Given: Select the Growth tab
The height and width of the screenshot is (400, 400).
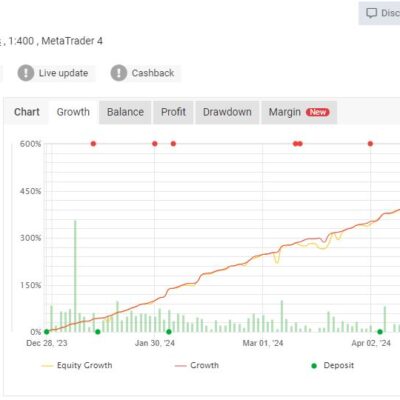Looking at the screenshot, I should (73, 112).
